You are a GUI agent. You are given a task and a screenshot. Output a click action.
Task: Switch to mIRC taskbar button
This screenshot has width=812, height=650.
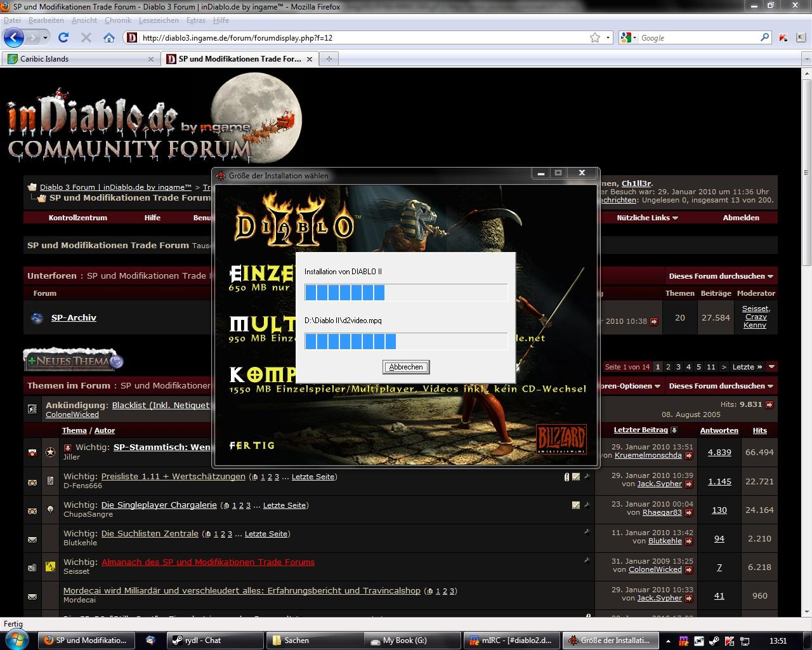pyautogui.click(x=511, y=640)
